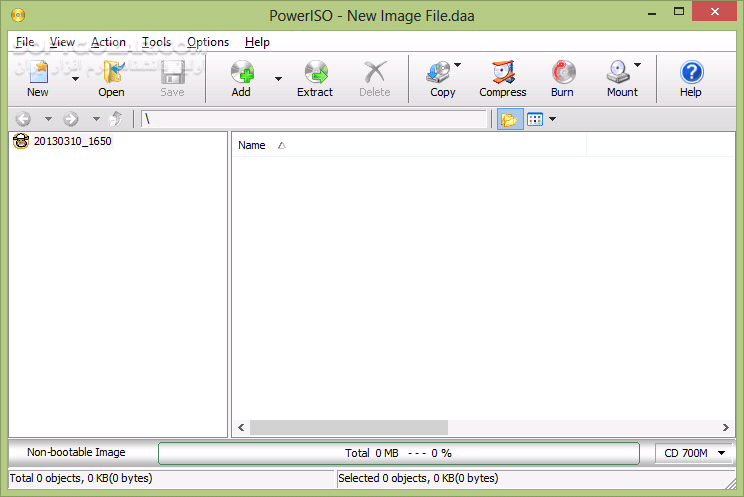Open the Back history dropdown arrow
The height and width of the screenshot is (497, 744).
pos(48,119)
